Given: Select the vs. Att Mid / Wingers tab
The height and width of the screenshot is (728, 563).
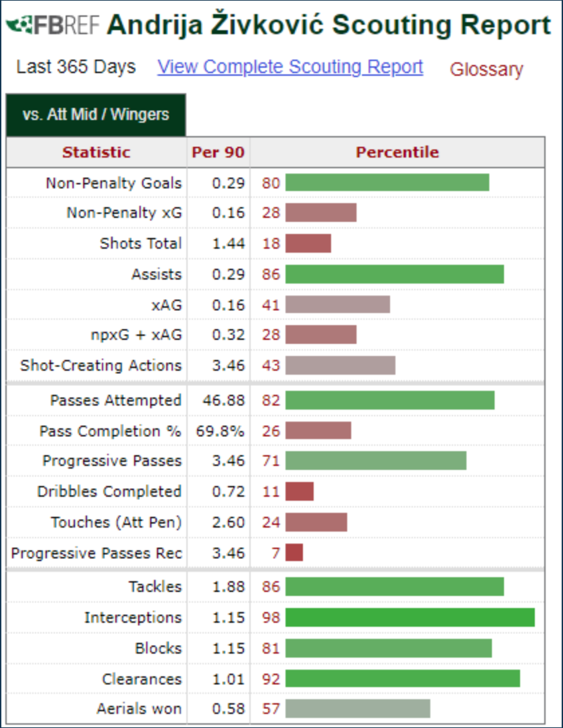Looking at the screenshot, I should (96, 115).
